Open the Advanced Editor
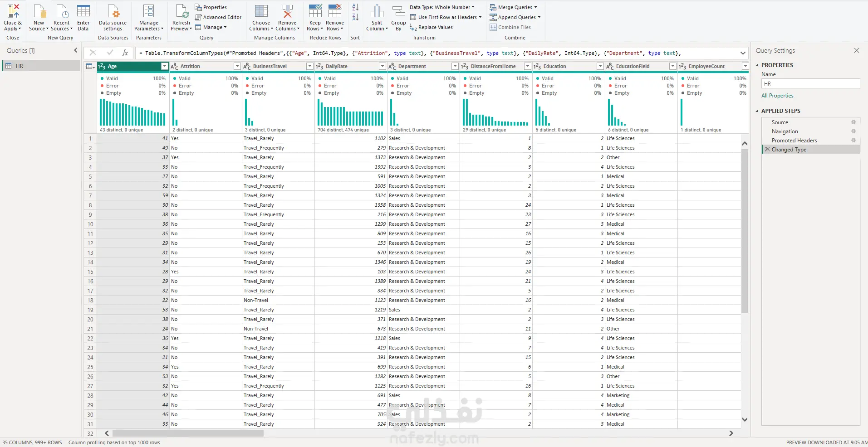Screen dimensions: 868x447 point(218,17)
